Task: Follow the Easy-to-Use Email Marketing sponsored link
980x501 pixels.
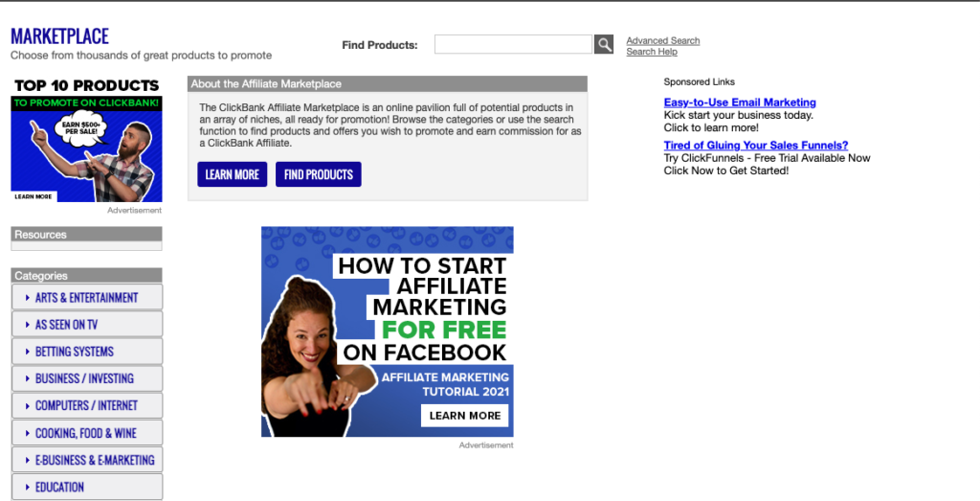Action: [740, 102]
